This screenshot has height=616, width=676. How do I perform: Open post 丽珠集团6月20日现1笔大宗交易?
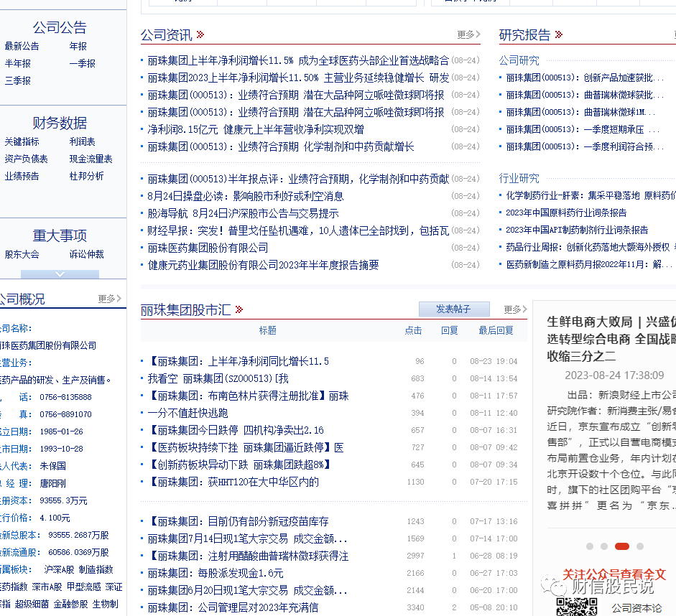(x=247, y=591)
